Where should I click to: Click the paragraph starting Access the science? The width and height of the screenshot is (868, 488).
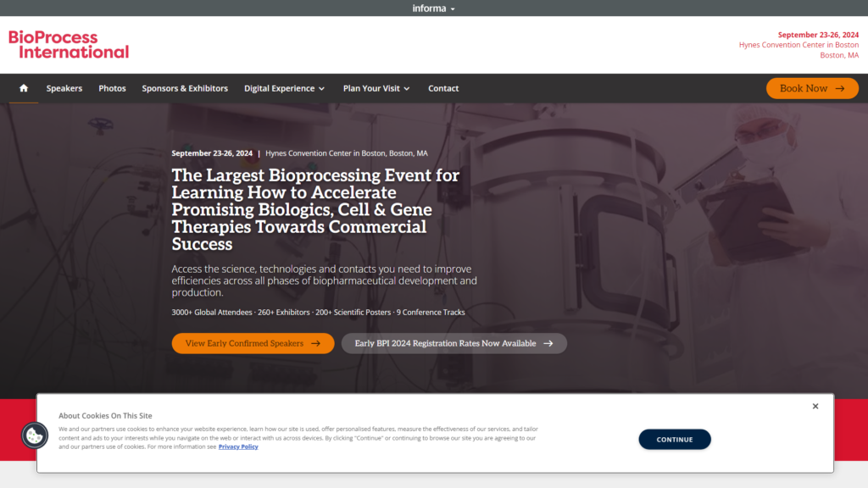(x=325, y=280)
